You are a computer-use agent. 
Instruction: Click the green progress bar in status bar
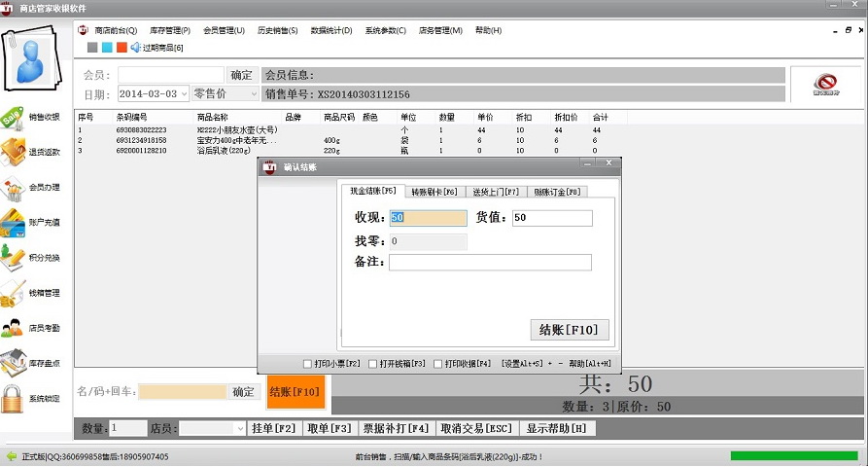[794, 456]
